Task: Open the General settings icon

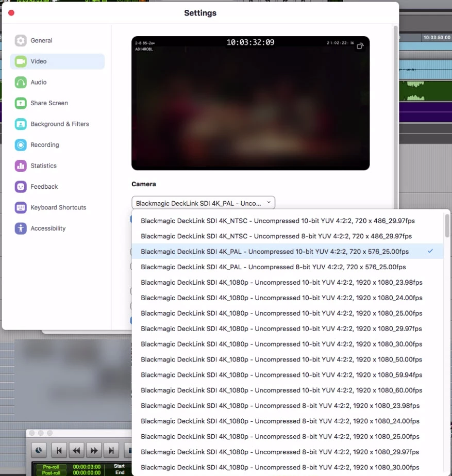Action: (x=21, y=40)
